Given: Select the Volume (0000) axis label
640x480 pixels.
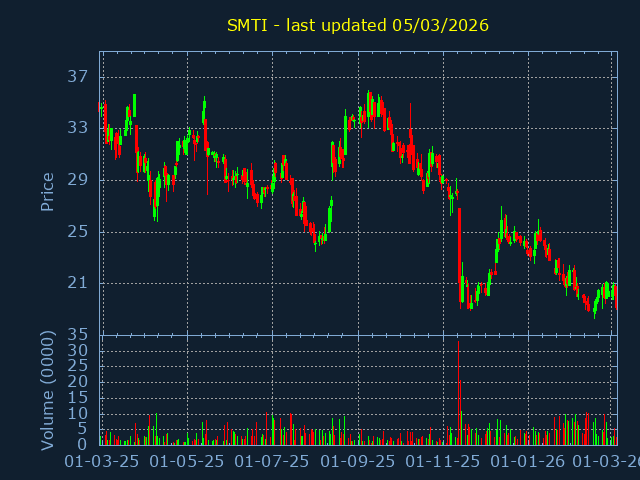Looking at the screenshot, I should (x=47, y=389).
